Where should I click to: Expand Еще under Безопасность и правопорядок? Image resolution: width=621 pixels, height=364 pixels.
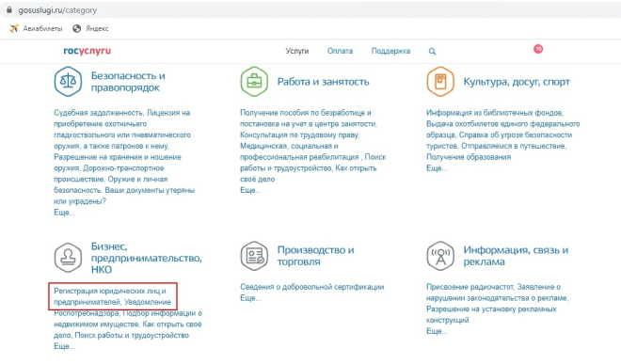tap(64, 213)
